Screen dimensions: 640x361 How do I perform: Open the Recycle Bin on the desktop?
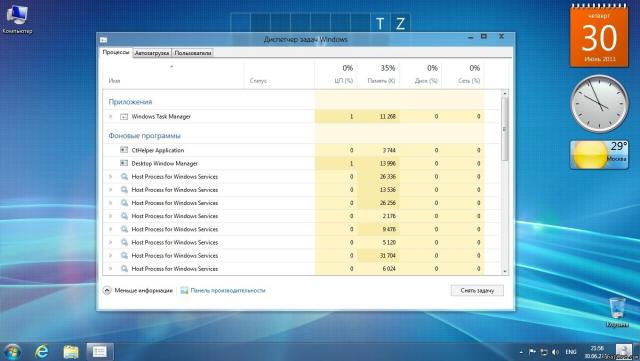tap(617, 312)
